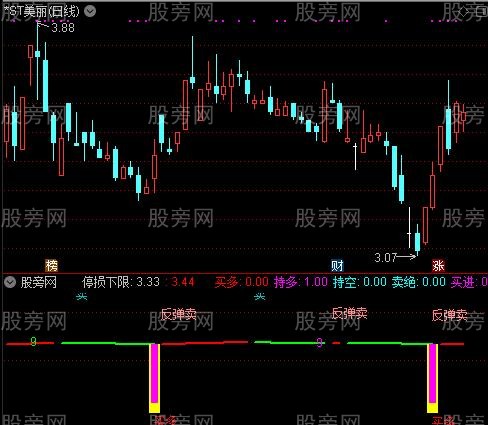Screen dimensions: 488x425
Task: Click the red 3.44 indicator value
Action: click(x=183, y=282)
